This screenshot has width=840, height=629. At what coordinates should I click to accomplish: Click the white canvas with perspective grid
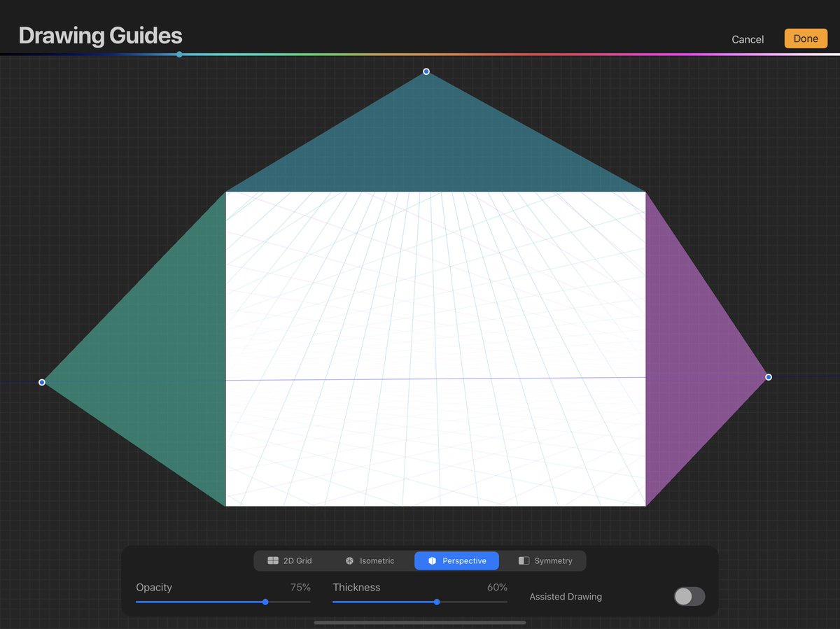(x=435, y=348)
